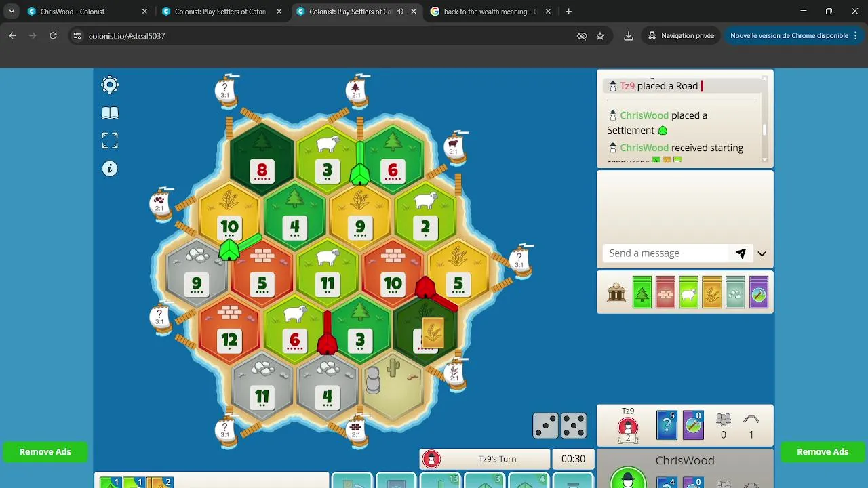Select the lumber resource card in bank

tap(642, 293)
